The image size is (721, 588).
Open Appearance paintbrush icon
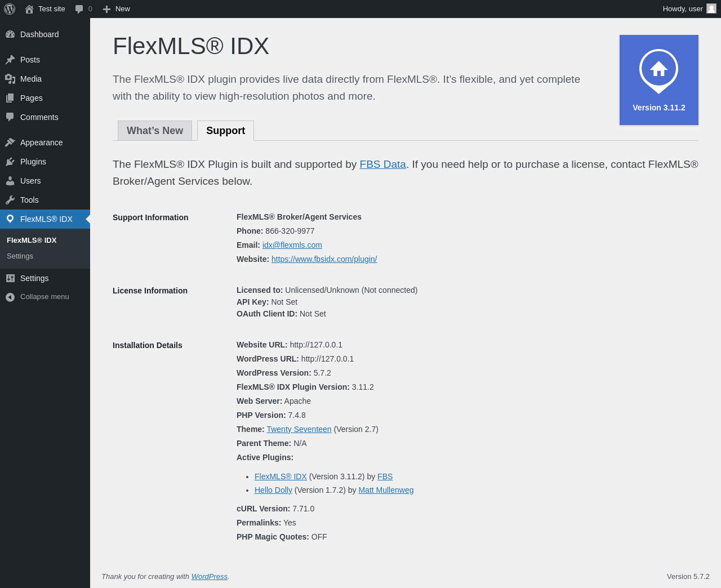coord(10,142)
